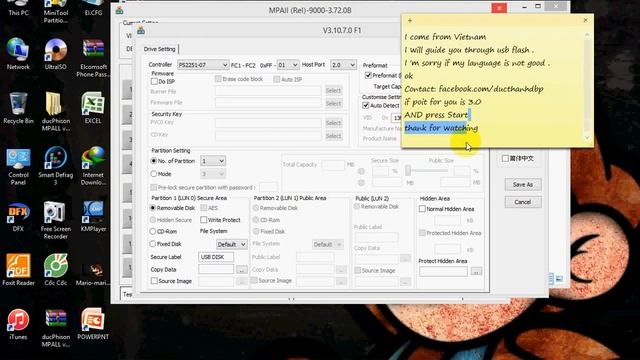Launch Internet Download Manager shortcut
This screenshot has height=360, width=640.
[x=93, y=167]
